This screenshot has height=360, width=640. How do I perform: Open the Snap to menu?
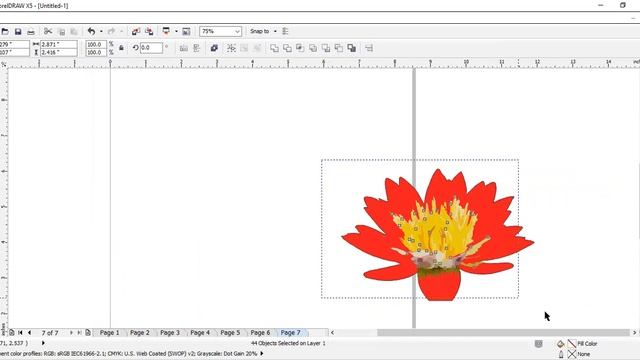263,31
